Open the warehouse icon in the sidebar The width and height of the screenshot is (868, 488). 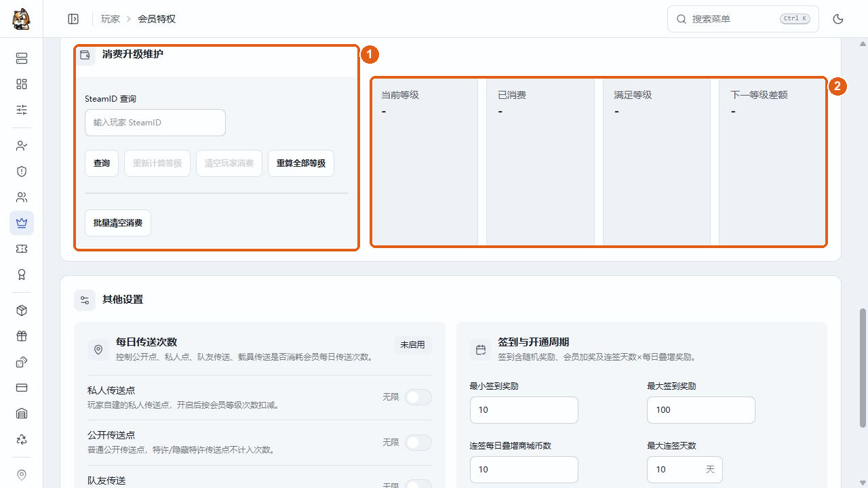[22, 413]
